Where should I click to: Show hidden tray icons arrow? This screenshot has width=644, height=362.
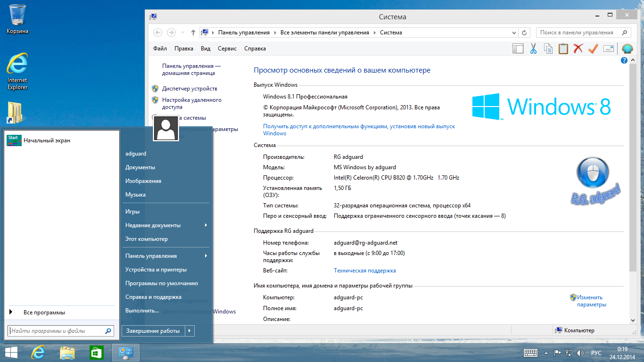546,353
